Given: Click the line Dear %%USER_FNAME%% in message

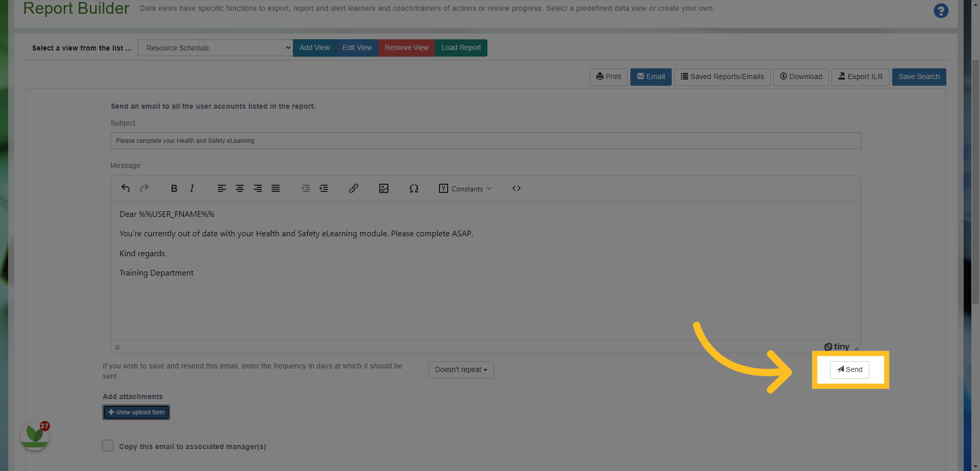Looking at the screenshot, I should [167, 214].
